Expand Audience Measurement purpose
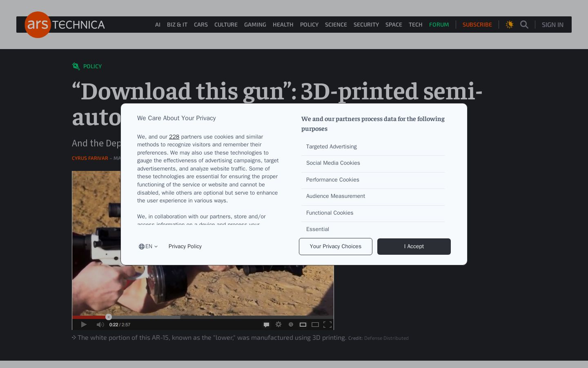The height and width of the screenshot is (368, 588). click(373, 196)
